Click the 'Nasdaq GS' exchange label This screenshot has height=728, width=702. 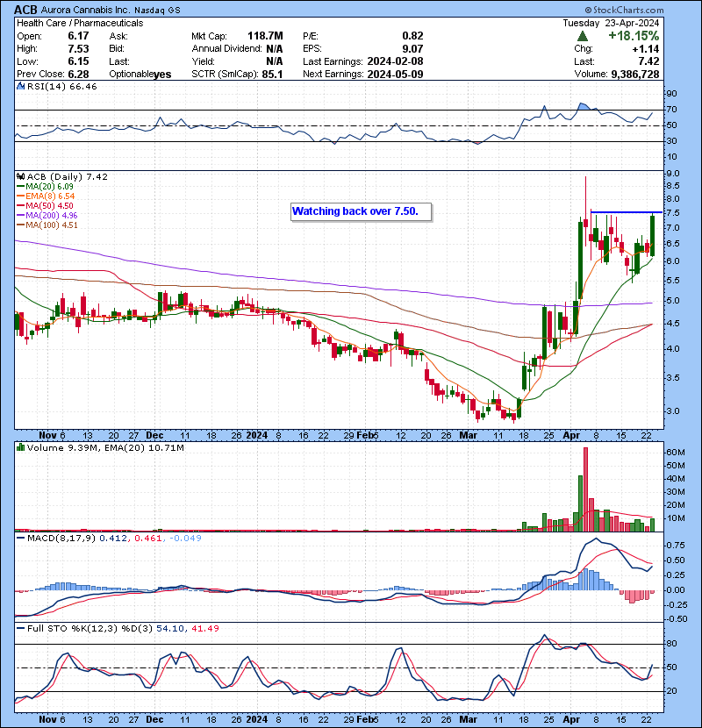pyautogui.click(x=157, y=11)
